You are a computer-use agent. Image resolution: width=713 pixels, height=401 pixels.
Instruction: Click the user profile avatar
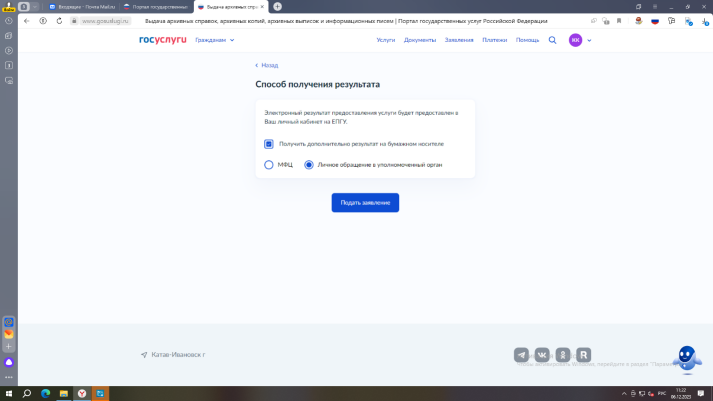click(575, 40)
